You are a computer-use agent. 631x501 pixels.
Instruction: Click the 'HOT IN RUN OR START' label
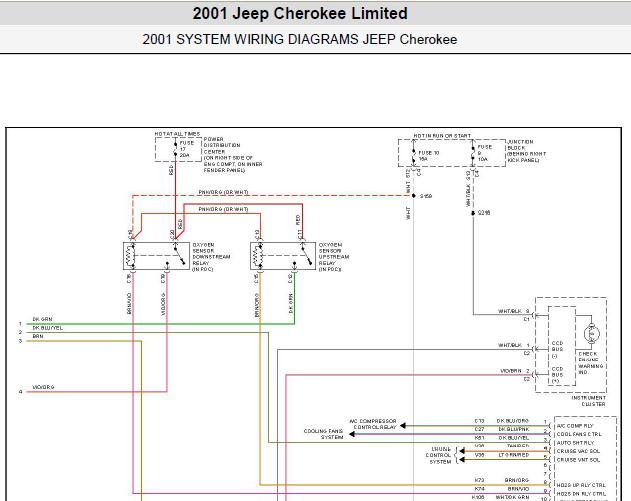coord(442,136)
